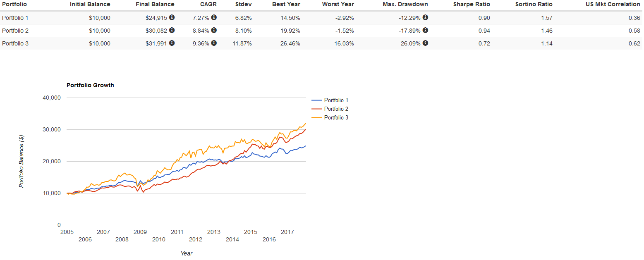
Task: Click info icon next to 7.27% CAGR
Action: (214, 18)
